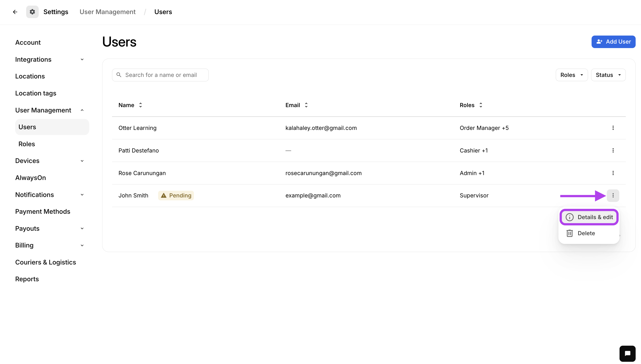
Task: Click the Add User button
Action: pos(613,42)
